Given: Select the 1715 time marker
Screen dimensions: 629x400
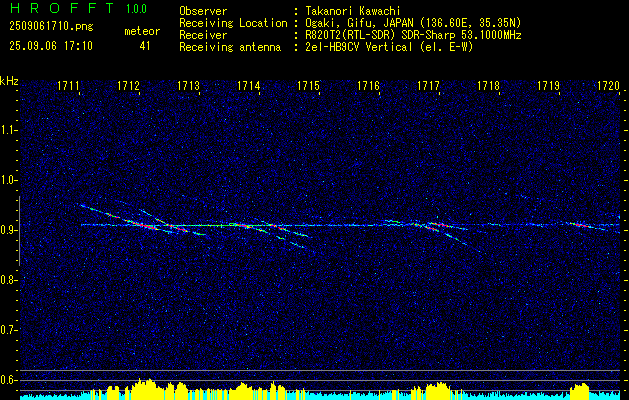Looking at the screenshot, I should coord(308,86).
